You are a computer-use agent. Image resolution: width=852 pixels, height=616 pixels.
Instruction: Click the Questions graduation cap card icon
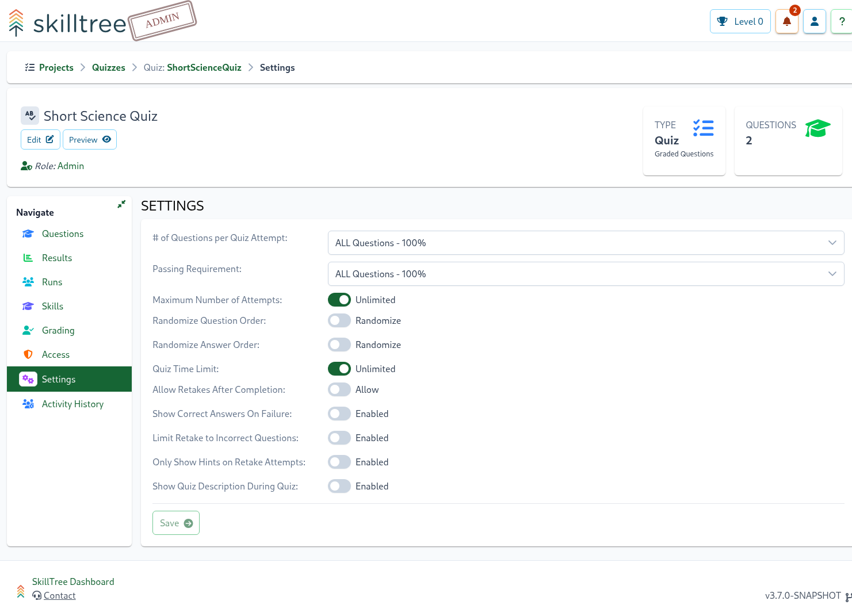click(x=817, y=128)
